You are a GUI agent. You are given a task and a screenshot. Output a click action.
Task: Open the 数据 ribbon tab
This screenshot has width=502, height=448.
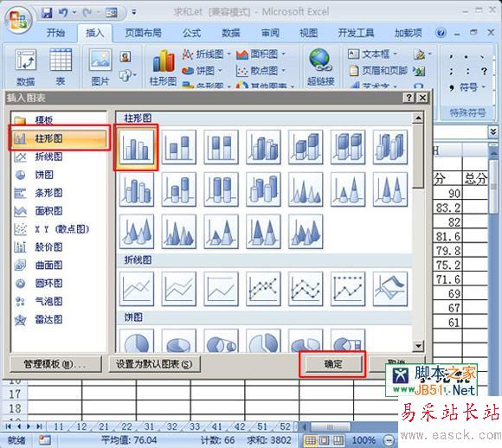tap(231, 33)
